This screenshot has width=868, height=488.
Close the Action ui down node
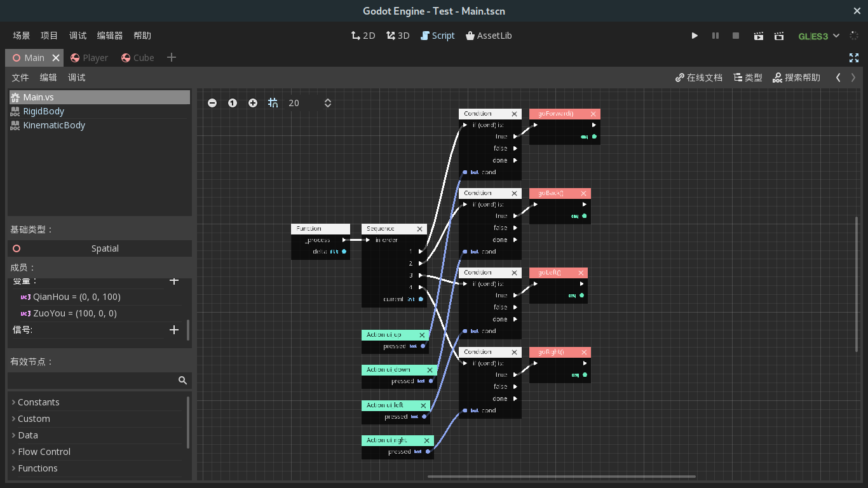coord(430,370)
